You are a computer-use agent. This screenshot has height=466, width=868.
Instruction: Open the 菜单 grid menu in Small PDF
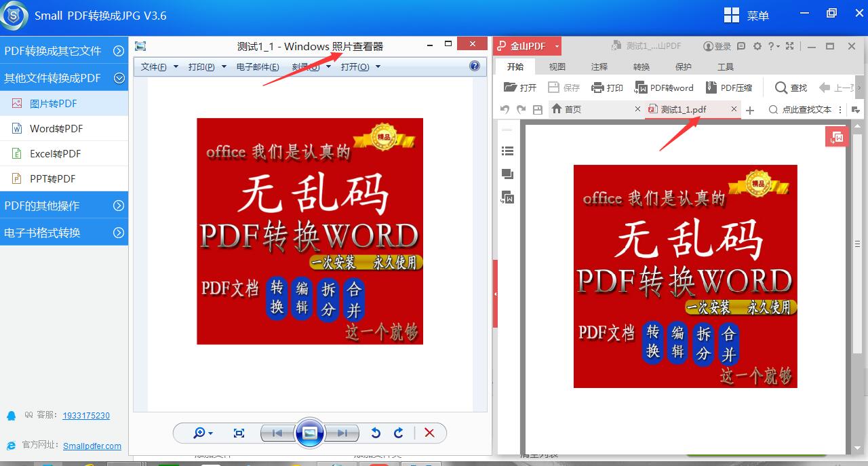pos(746,16)
